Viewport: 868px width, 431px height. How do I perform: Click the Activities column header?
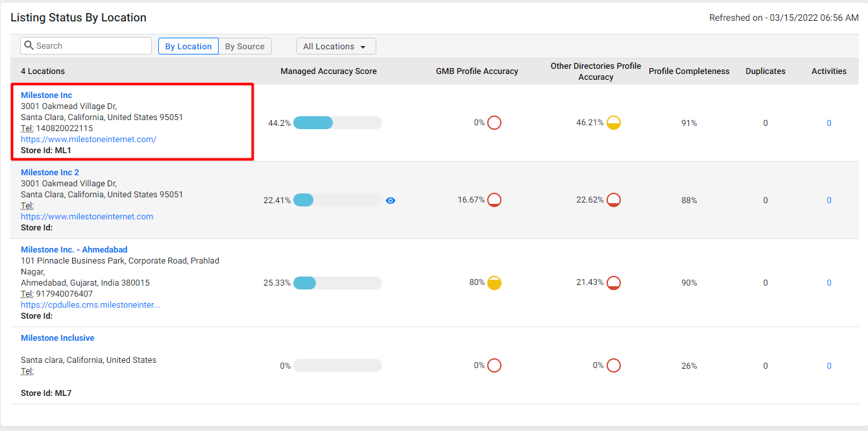(829, 71)
